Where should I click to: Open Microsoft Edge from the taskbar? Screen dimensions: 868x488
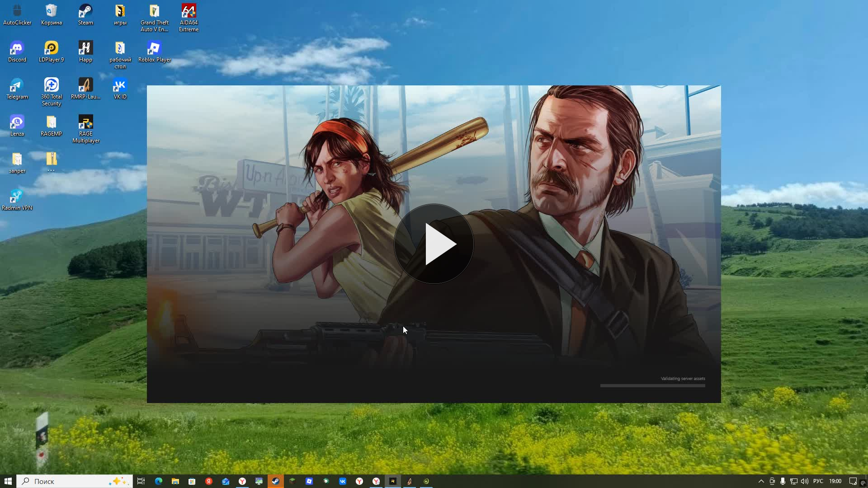(158, 481)
